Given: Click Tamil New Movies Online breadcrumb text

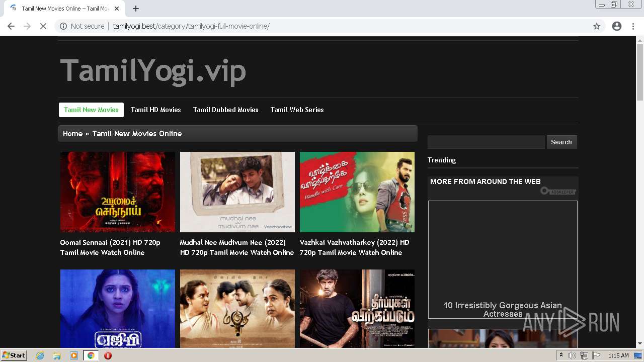Looking at the screenshot, I should pyautogui.click(x=137, y=134).
